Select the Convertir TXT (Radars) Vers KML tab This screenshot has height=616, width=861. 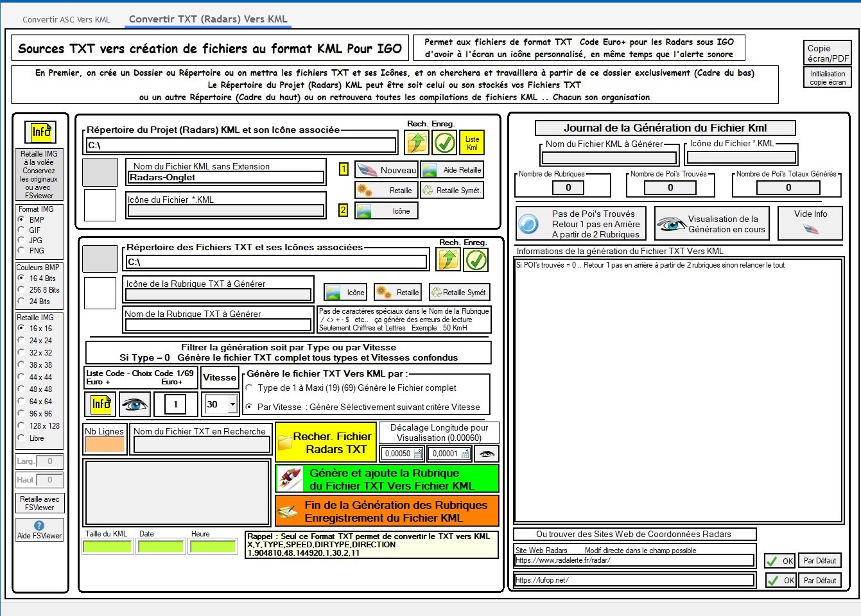point(208,19)
